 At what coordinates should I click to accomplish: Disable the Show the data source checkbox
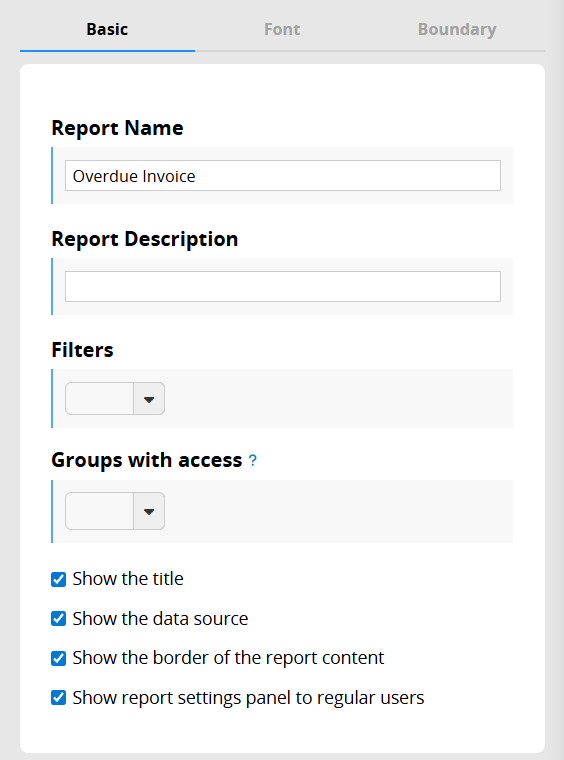click(59, 619)
